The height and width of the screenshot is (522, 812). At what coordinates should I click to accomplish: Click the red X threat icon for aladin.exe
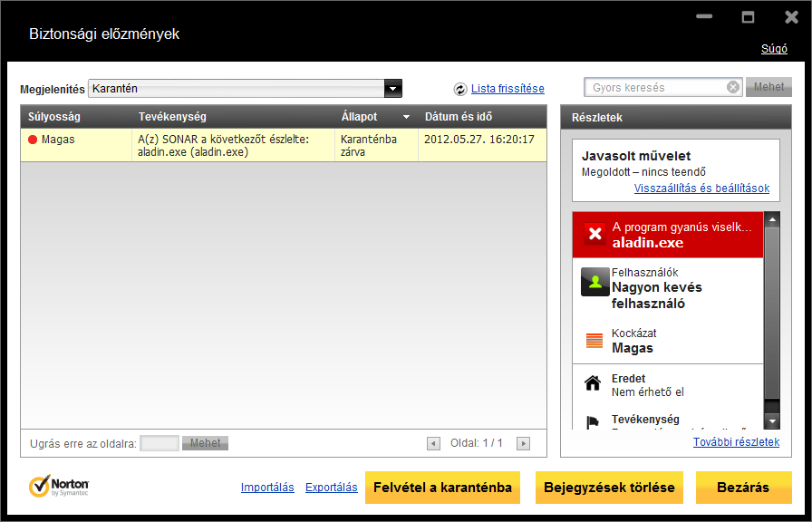pyautogui.click(x=595, y=234)
